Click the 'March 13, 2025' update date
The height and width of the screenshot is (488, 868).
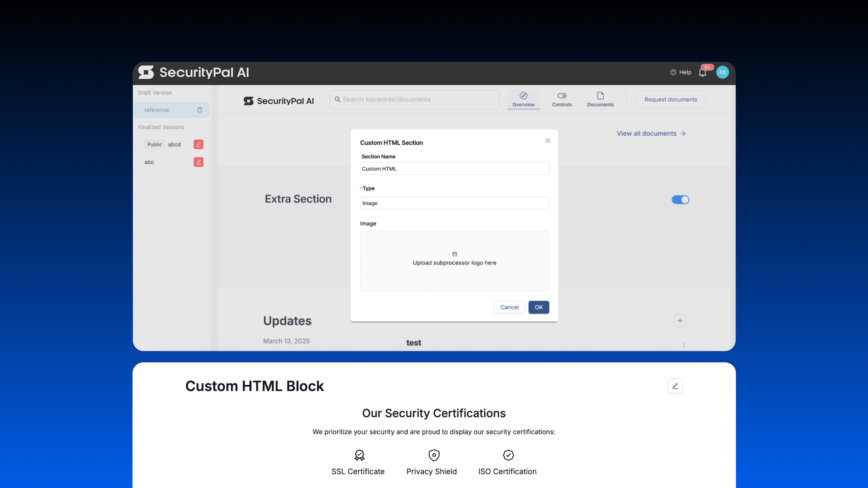pyautogui.click(x=286, y=341)
